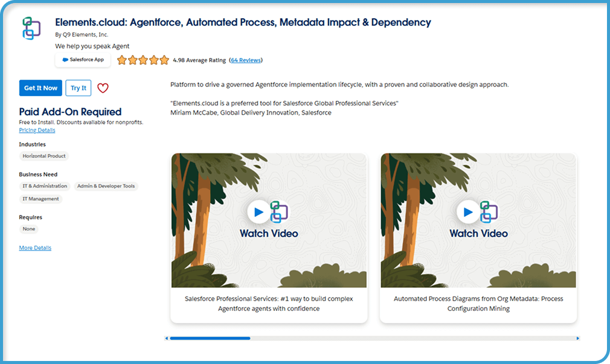
Task: Select the IT & Administration tag
Action: pyautogui.click(x=45, y=187)
